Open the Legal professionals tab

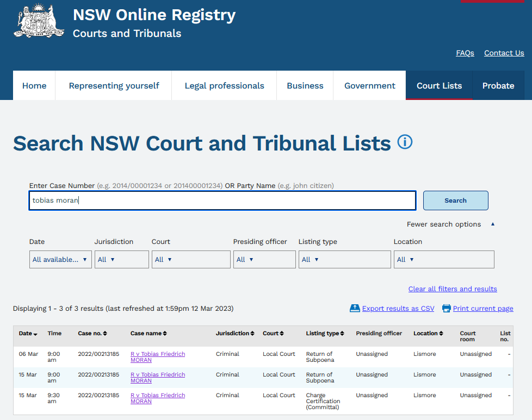[x=224, y=85]
